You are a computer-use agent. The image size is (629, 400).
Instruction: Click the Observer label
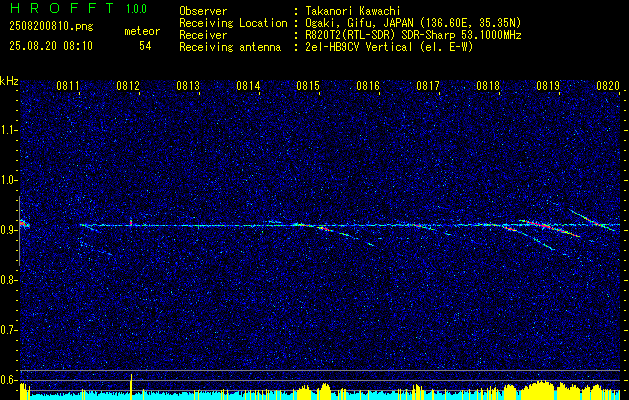click(203, 11)
